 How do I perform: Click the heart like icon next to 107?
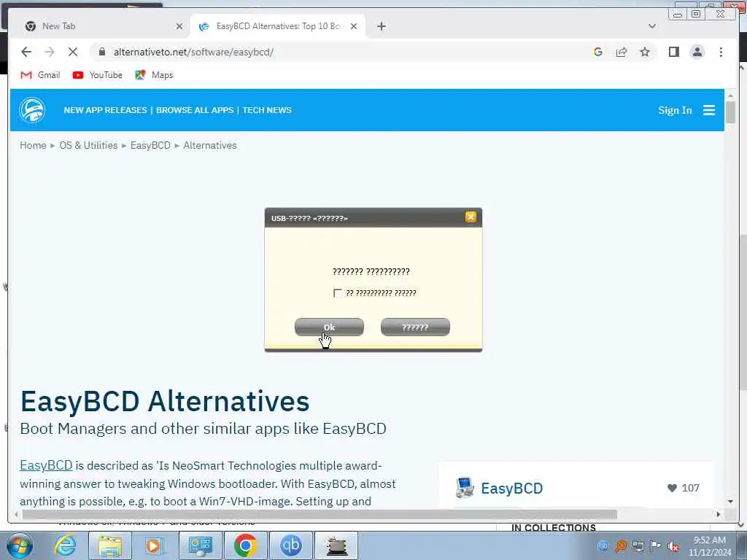point(672,488)
